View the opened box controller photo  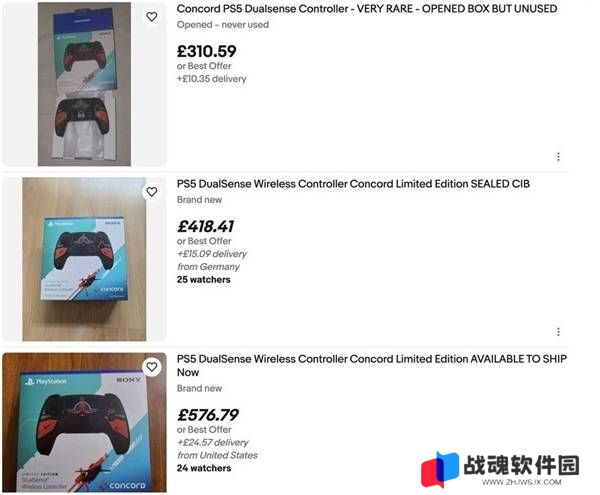click(84, 84)
